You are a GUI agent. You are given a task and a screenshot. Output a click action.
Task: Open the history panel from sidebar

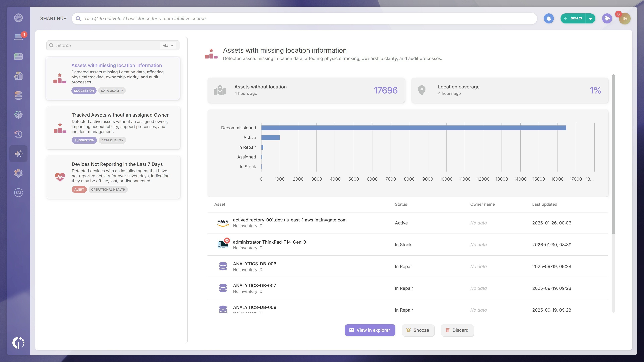pyautogui.click(x=19, y=134)
